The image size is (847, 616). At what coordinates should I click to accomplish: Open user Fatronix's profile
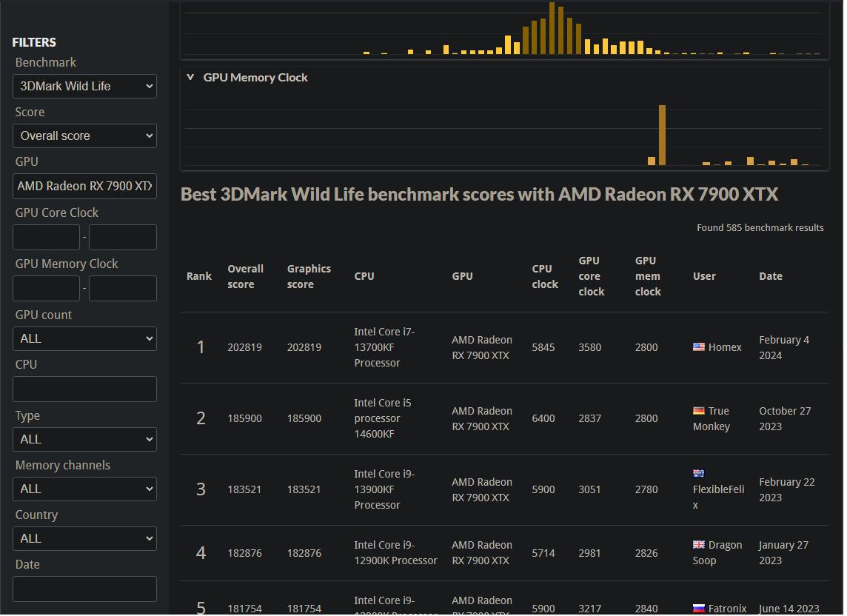[728, 609]
